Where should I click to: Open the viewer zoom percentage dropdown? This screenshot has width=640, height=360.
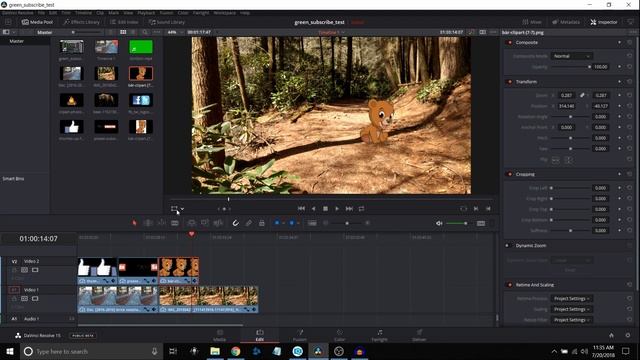(176, 32)
